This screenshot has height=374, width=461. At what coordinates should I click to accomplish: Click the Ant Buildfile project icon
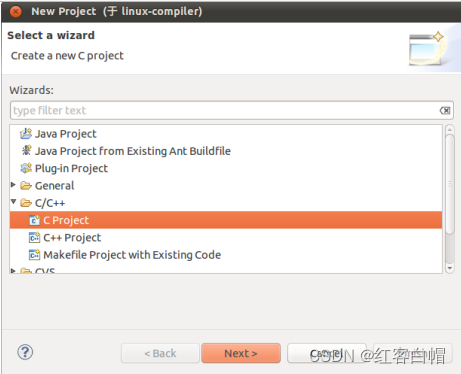26,150
